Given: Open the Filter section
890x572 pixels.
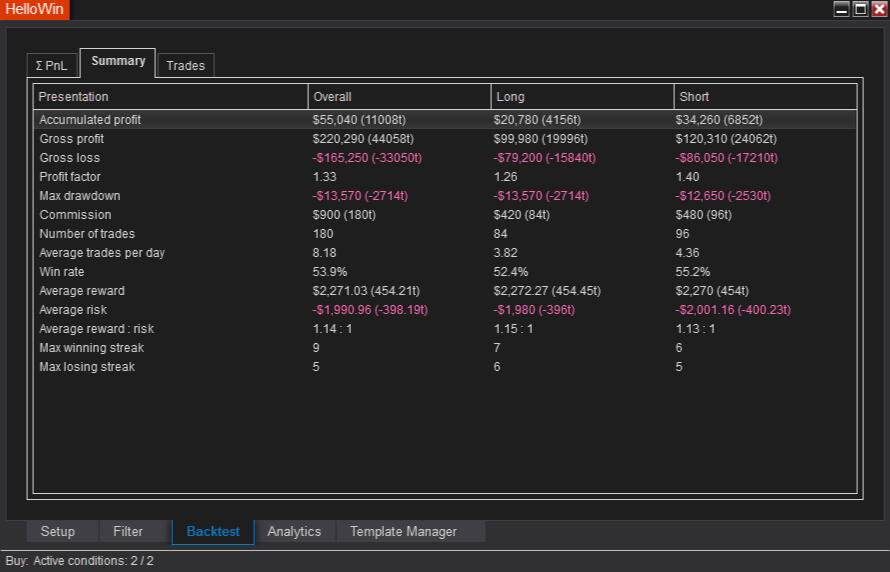Looking at the screenshot, I should tap(128, 531).
